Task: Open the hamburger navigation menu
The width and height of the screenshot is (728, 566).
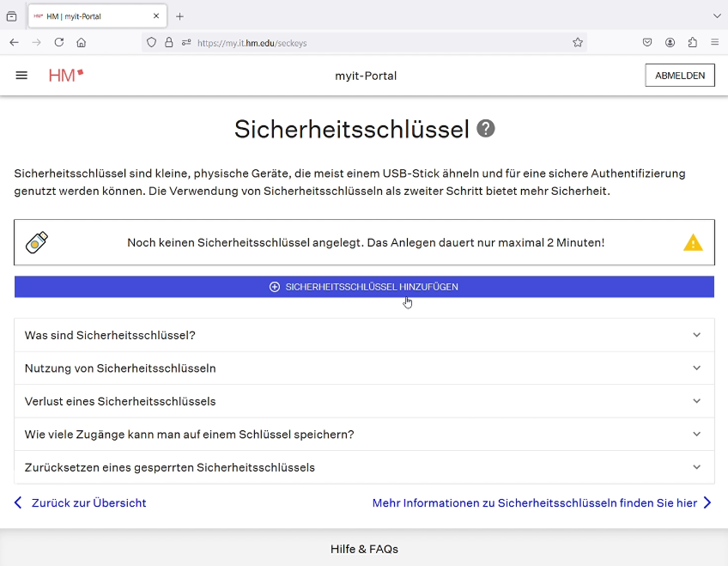Action: click(21, 76)
